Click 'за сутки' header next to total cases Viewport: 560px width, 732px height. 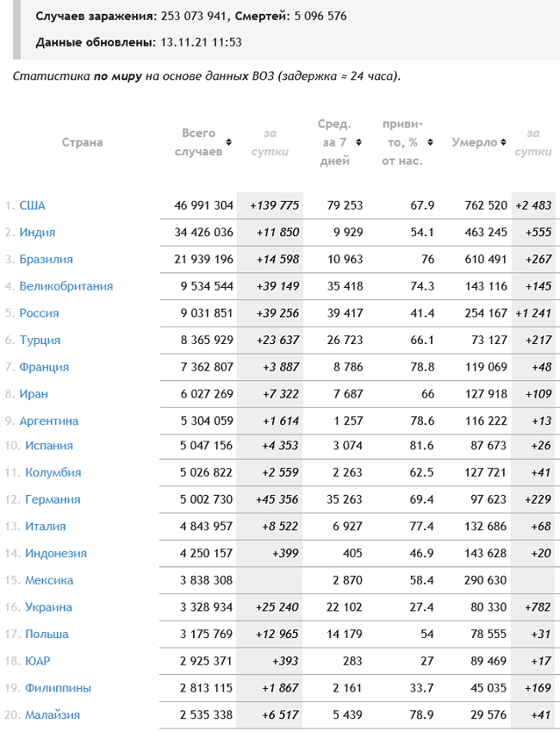pos(270,142)
